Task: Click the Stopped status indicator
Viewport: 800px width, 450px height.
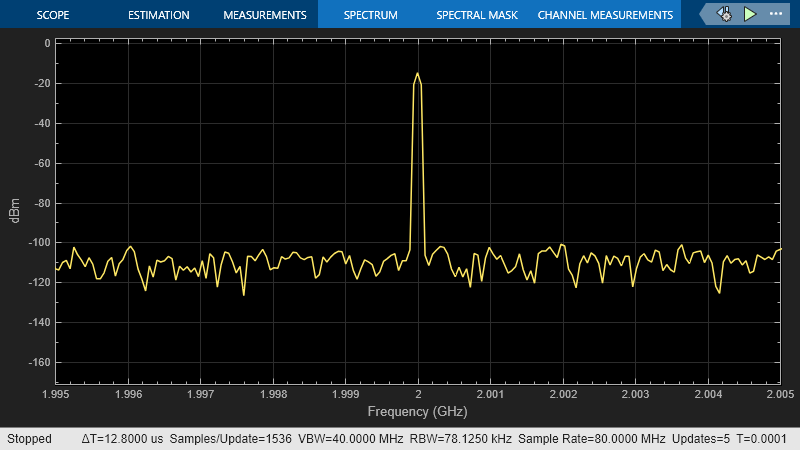Action: click(29, 440)
